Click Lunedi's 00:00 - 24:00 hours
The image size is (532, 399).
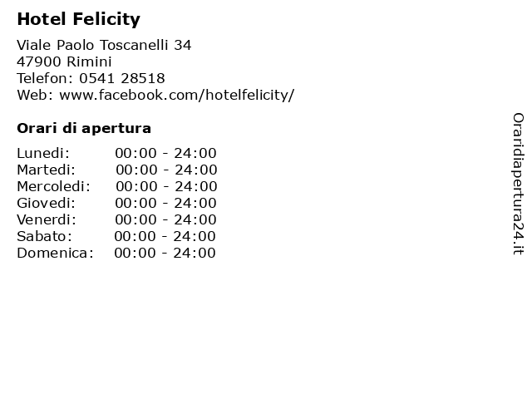point(165,153)
